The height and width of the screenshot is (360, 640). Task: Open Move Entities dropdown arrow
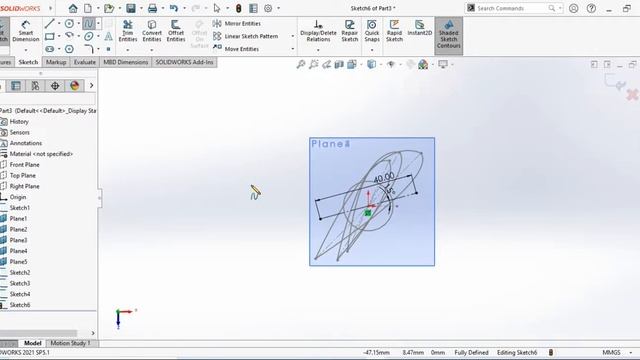click(293, 49)
